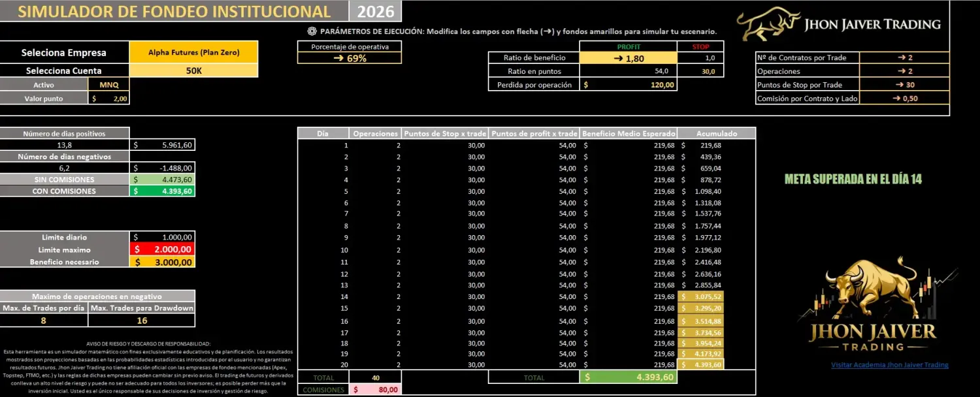Click the arrow icon under Porcentaje de operativa
Image resolution: width=980 pixels, height=397 pixels.
coord(340,57)
